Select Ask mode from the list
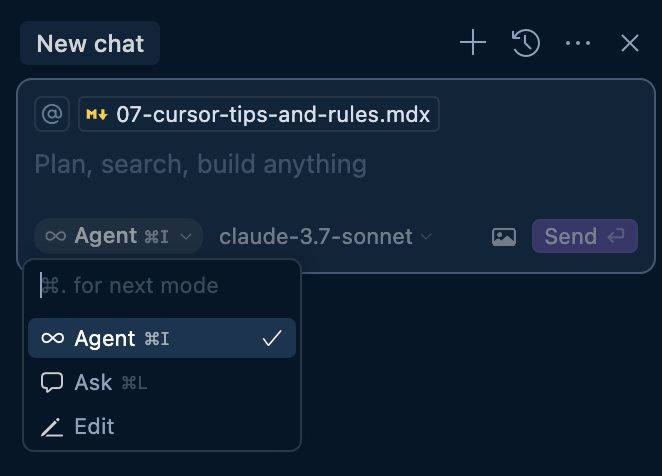This screenshot has width=662, height=476. point(162,383)
